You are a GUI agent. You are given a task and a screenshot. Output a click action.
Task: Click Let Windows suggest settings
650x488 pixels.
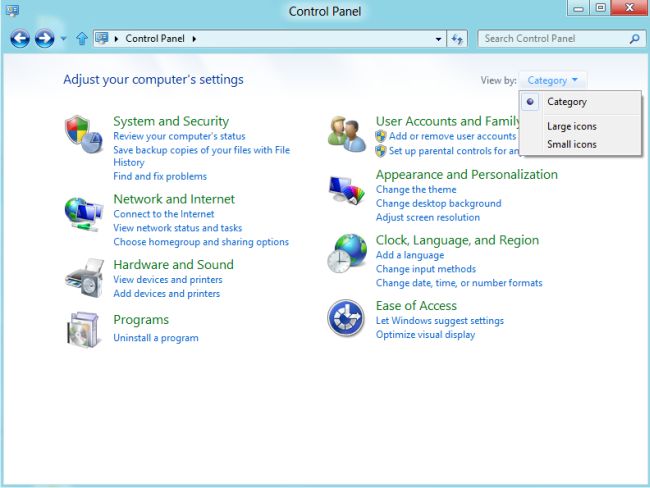point(440,320)
